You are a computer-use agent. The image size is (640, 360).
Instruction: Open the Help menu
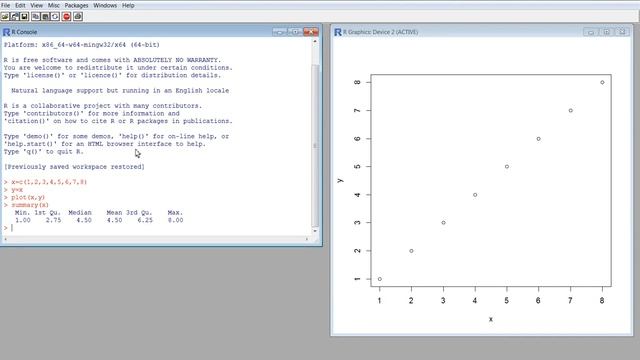click(x=128, y=5)
